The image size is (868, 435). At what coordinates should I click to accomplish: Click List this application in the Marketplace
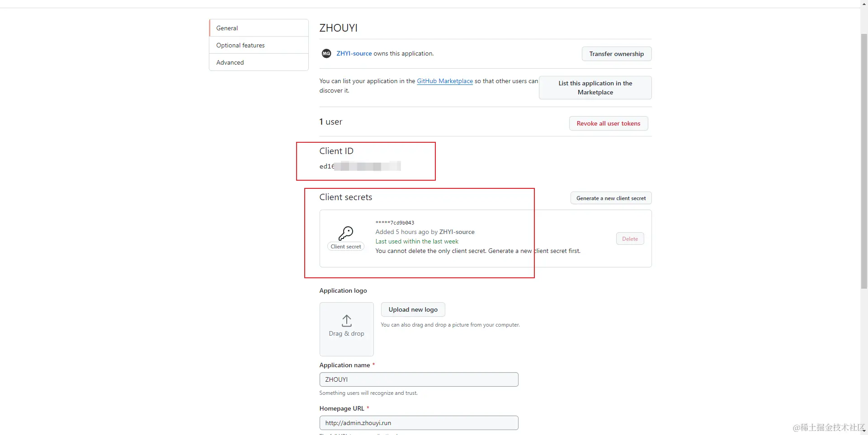coord(595,88)
